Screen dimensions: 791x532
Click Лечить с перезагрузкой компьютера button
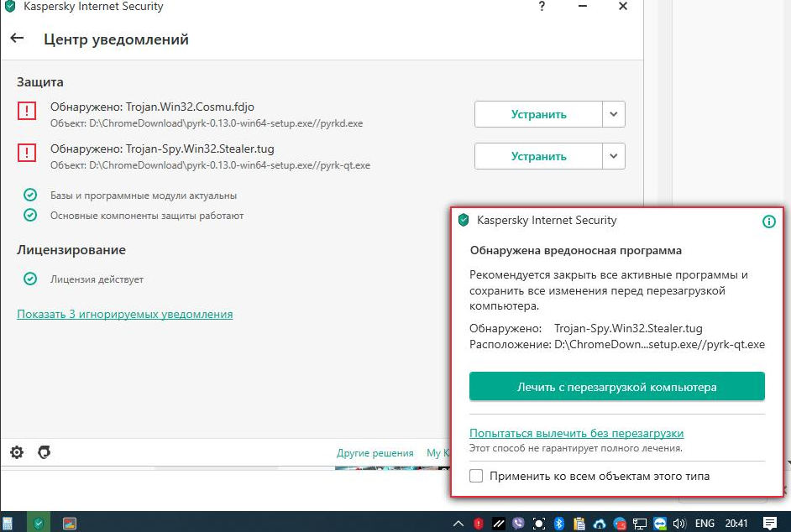coord(617,387)
